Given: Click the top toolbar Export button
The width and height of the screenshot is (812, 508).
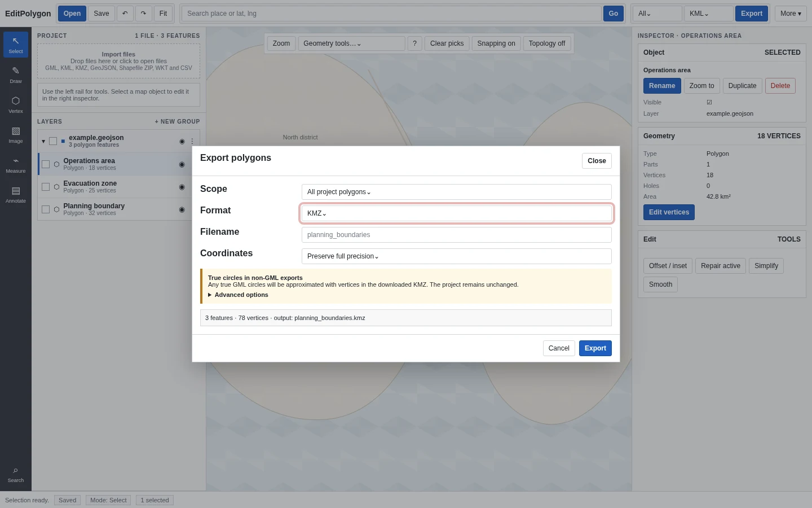Looking at the screenshot, I should pyautogui.click(x=752, y=14).
